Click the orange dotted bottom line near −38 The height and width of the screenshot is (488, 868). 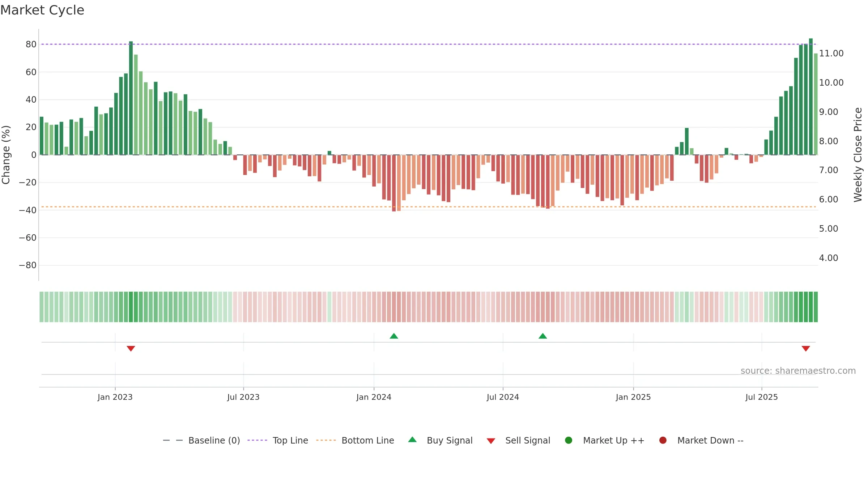[429, 207]
